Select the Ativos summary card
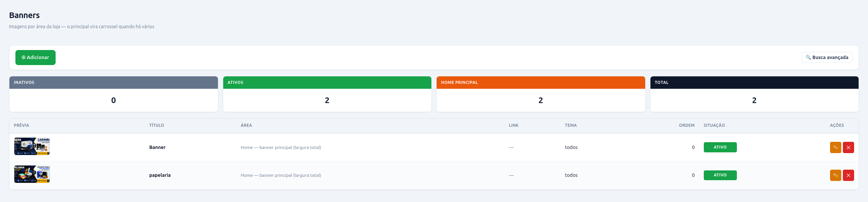This screenshot has height=202, width=868. pyautogui.click(x=327, y=94)
